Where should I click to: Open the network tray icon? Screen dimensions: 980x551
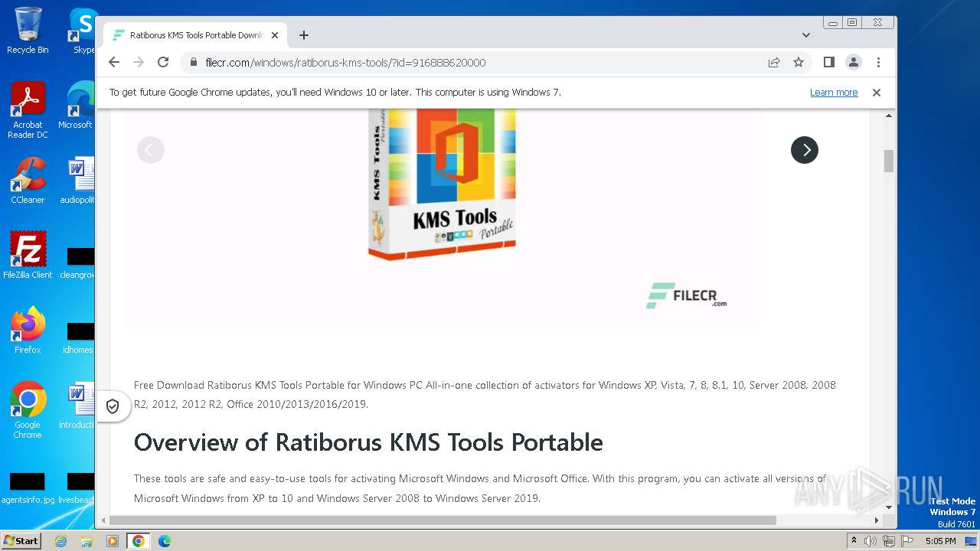(x=889, y=541)
